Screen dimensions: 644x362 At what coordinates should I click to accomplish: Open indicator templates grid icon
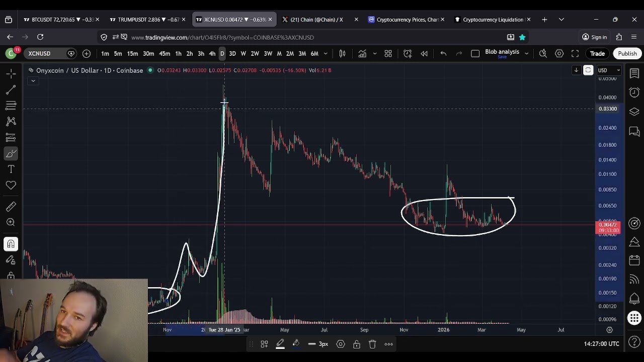(388, 54)
